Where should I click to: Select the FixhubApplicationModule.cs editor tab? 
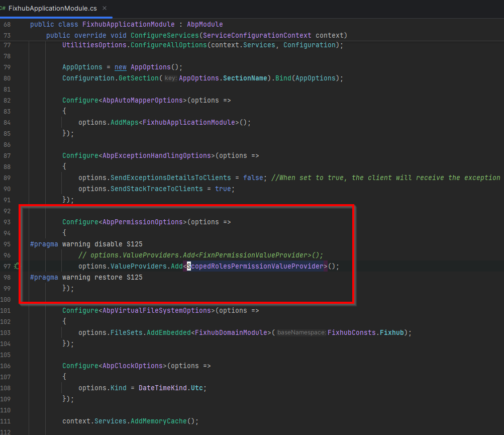[52, 9]
